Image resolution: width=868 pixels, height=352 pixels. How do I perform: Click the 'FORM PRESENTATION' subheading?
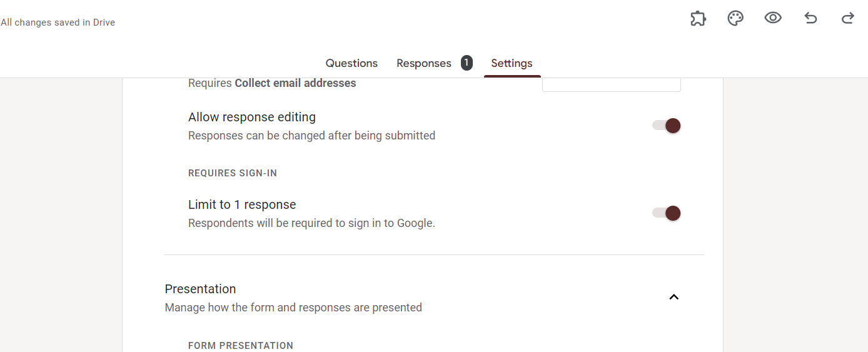click(x=240, y=345)
